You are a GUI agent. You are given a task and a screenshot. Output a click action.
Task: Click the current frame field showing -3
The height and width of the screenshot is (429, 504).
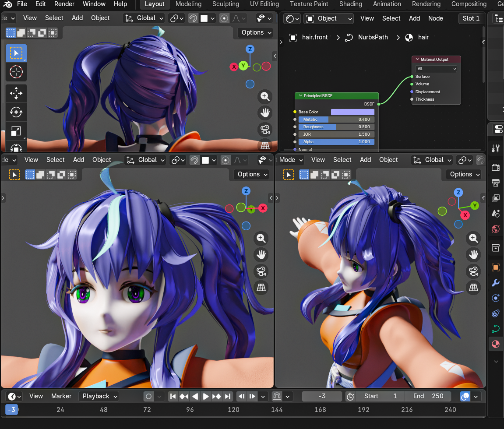click(322, 396)
